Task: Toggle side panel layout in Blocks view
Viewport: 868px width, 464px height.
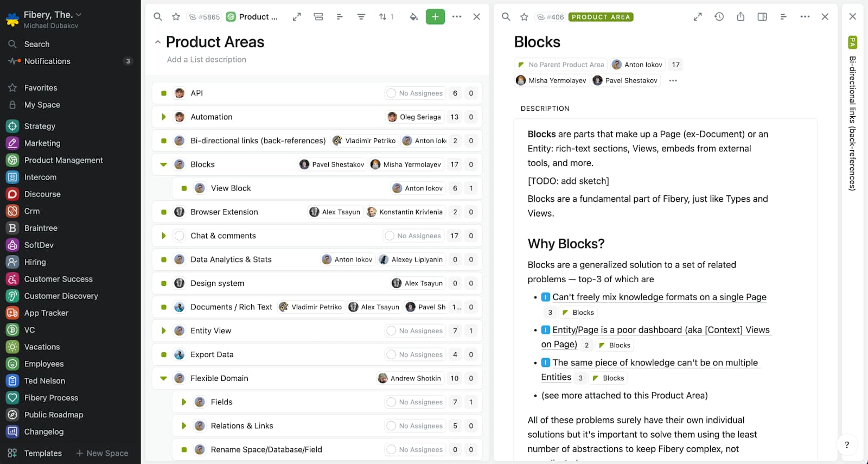Action: pos(762,17)
